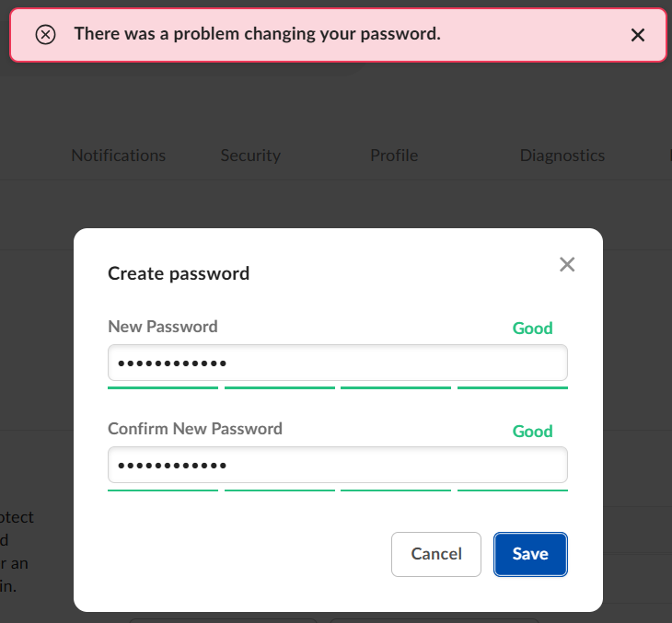Image resolution: width=672 pixels, height=623 pixels.
Task: Click the Confirm New Password field label
Action: (195, 429)
